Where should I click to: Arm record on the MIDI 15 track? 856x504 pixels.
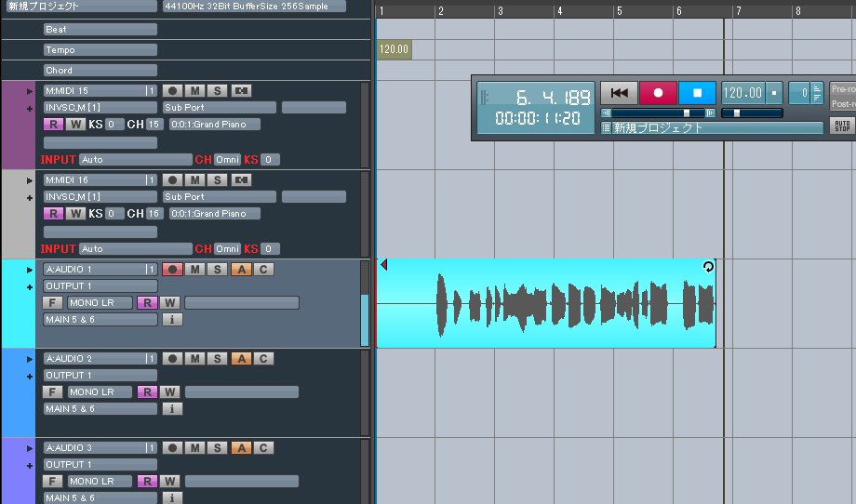click(x=172, y=90)
